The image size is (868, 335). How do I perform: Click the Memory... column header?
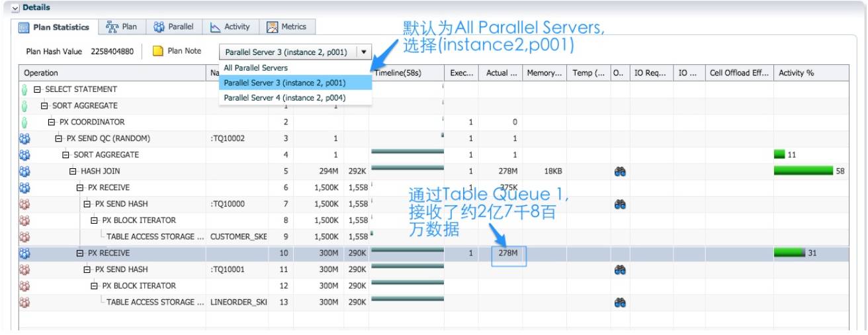pos(544,73)
